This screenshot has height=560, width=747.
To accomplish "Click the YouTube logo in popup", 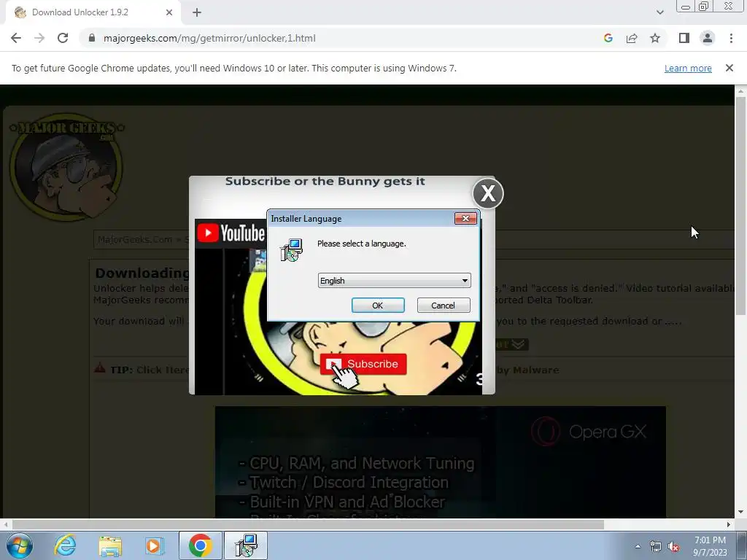I will coord(231,233).
